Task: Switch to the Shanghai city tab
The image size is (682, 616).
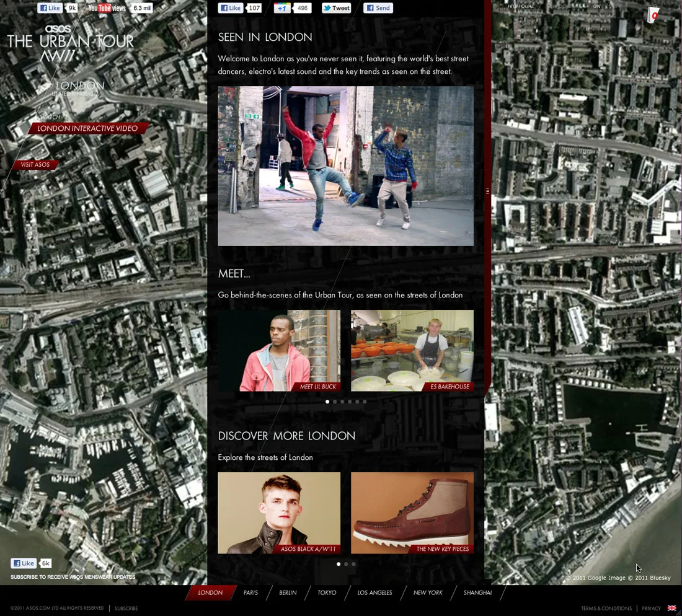Action: pyautogui.click(x=477, y=592)
